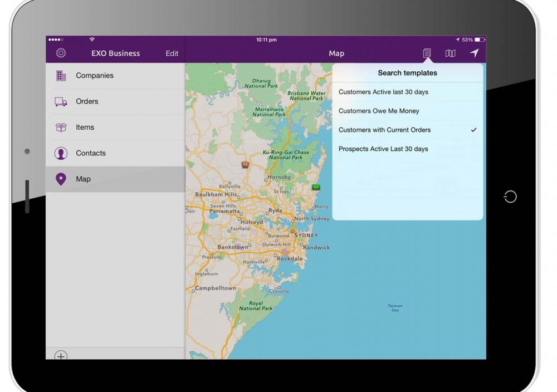Select Customers Owe Me Money template
This screenshot has height=392, width=557.
408,111
